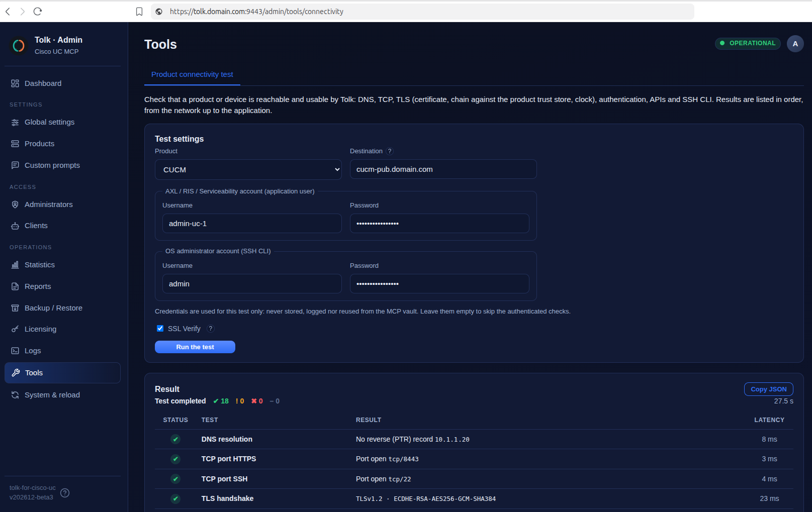This screenshot has height=512, width=812.
Task: Click the TCP port SSH row
Action: tap(474, 479)
